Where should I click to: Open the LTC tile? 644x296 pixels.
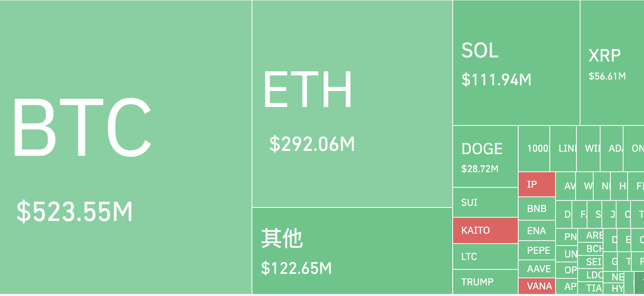485,257
